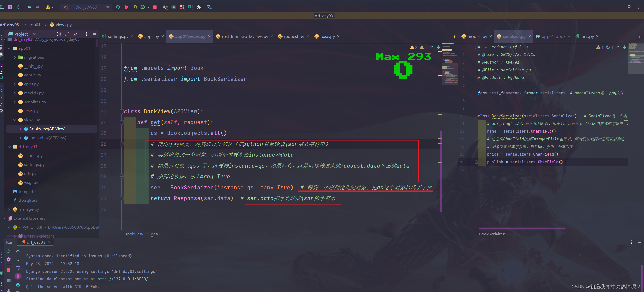The width and height of the screenshot is (644, 292).
Task: Click the print icon in Run console
Action: pyautogui.click(x=18, y=285)
